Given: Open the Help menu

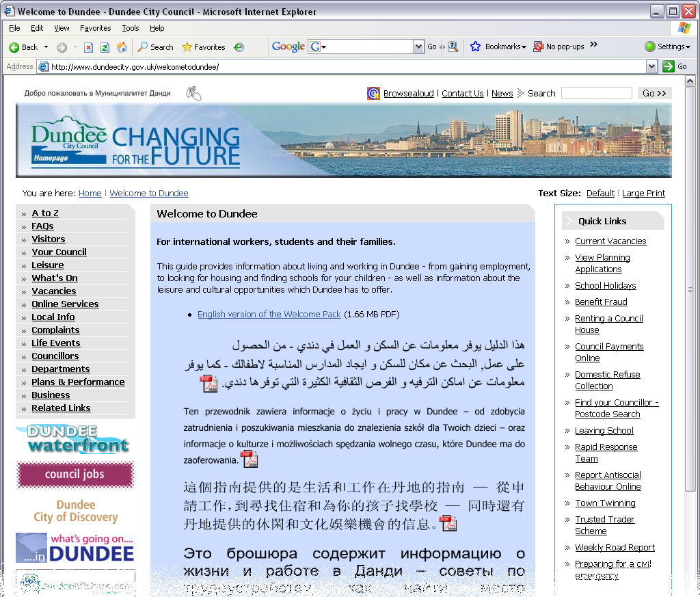Looking at the screenshot, I should pos(157,28).
